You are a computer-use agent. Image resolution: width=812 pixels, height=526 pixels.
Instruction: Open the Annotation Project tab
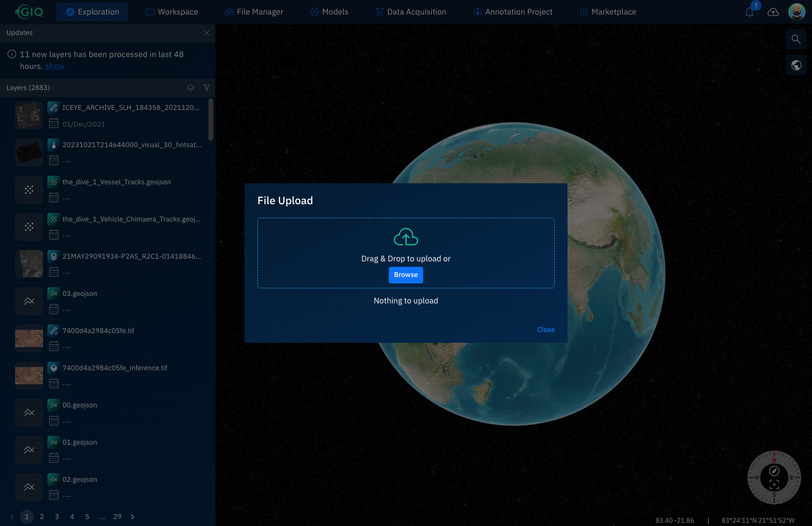[x=513, y=12]
